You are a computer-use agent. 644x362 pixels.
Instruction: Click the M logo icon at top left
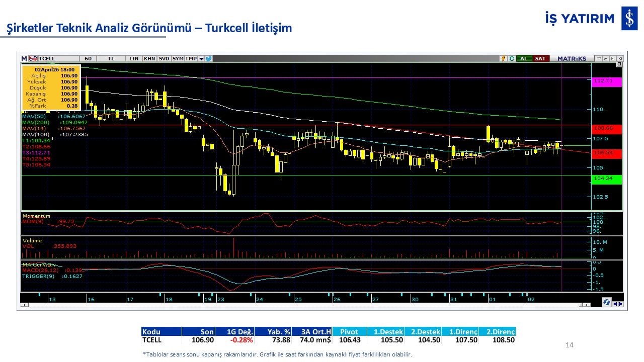(24, 59)
